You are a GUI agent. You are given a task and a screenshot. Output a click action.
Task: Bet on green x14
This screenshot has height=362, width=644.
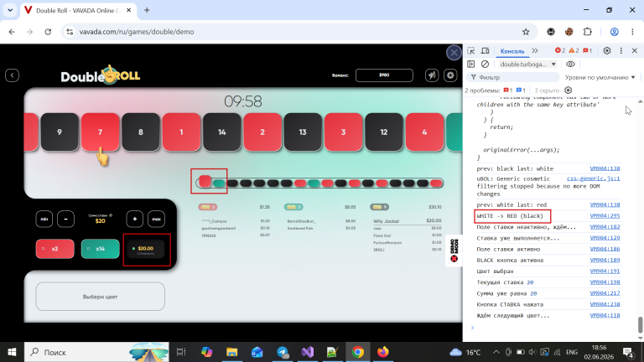coord(101,249)
